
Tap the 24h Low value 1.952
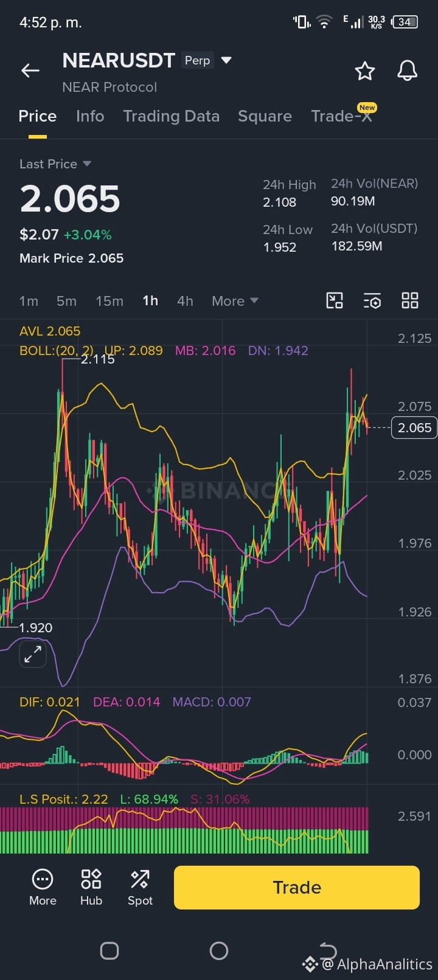tap(280, 247)
